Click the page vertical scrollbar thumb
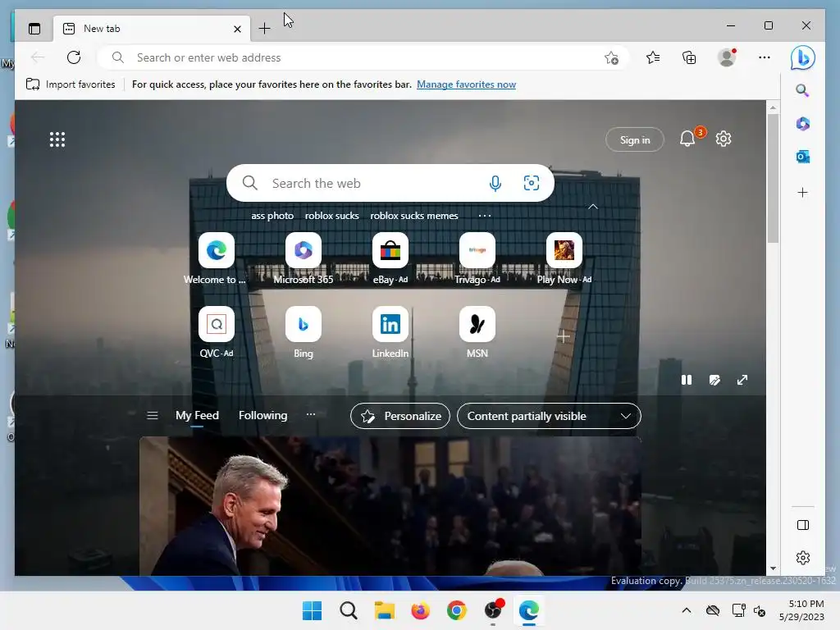The height and width of the screenshot is (630, 840). tap(773, 178)
